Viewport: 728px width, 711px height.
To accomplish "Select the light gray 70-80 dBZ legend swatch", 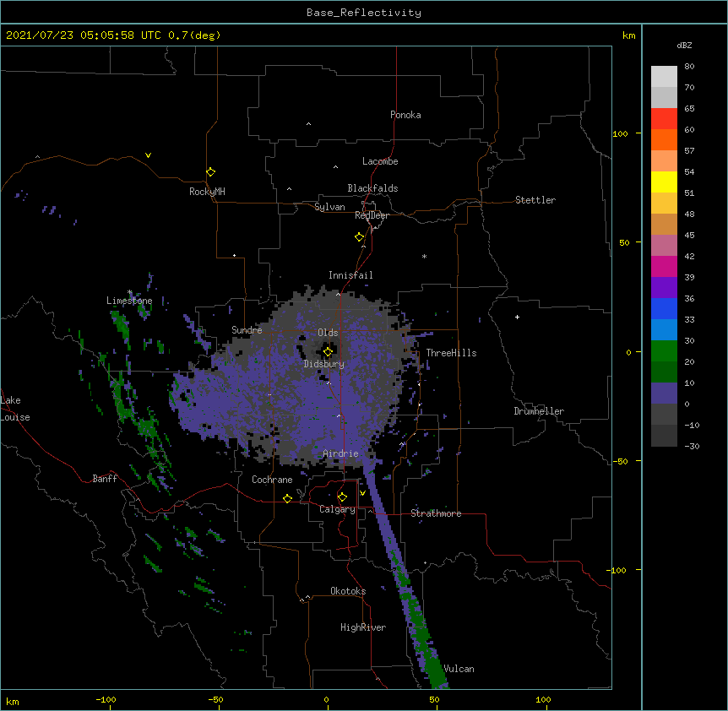I will (664, 77).
